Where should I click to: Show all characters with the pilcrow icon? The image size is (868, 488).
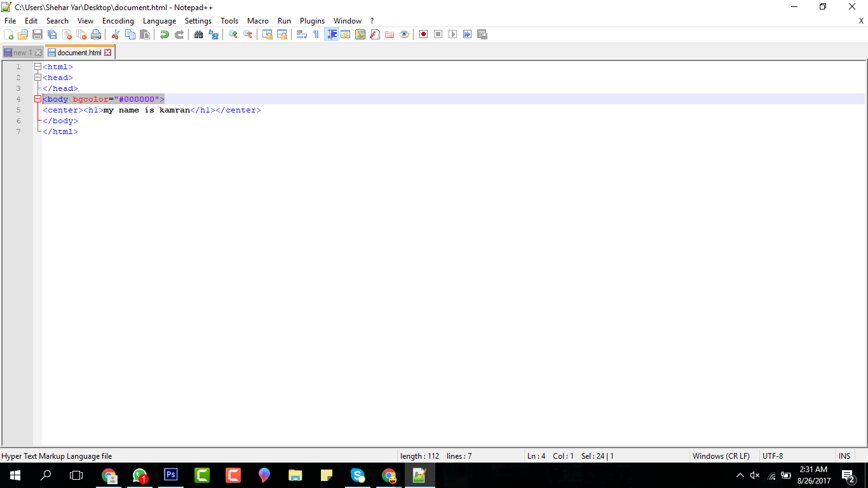316,34
